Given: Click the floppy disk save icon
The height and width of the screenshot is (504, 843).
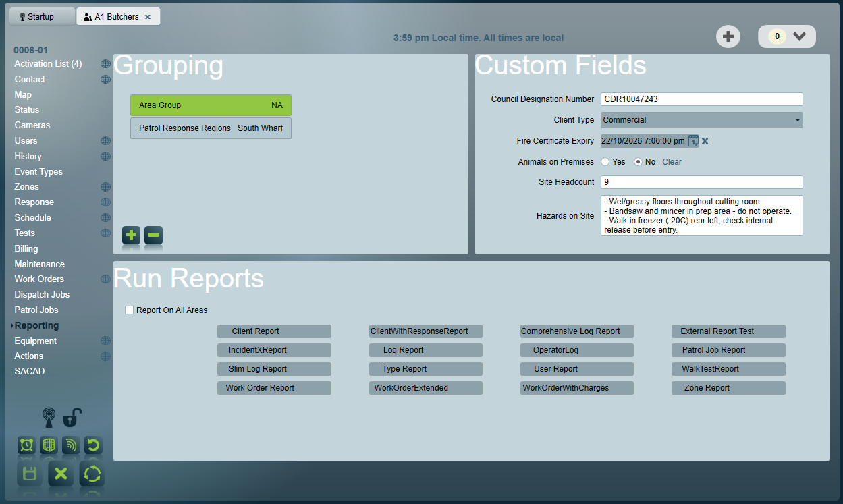Looking at the screenshot, I should [30, 474].
